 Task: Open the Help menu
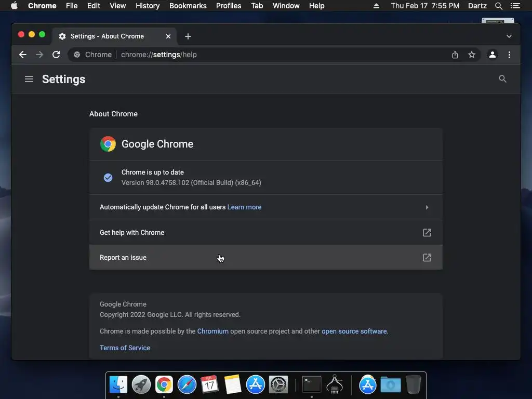tap(316, 6)
